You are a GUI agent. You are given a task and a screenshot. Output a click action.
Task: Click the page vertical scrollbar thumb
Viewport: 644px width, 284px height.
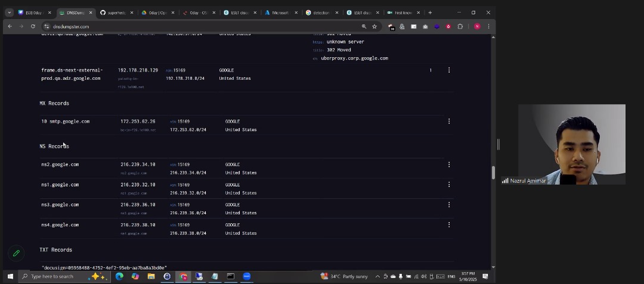tap(493, 172)
